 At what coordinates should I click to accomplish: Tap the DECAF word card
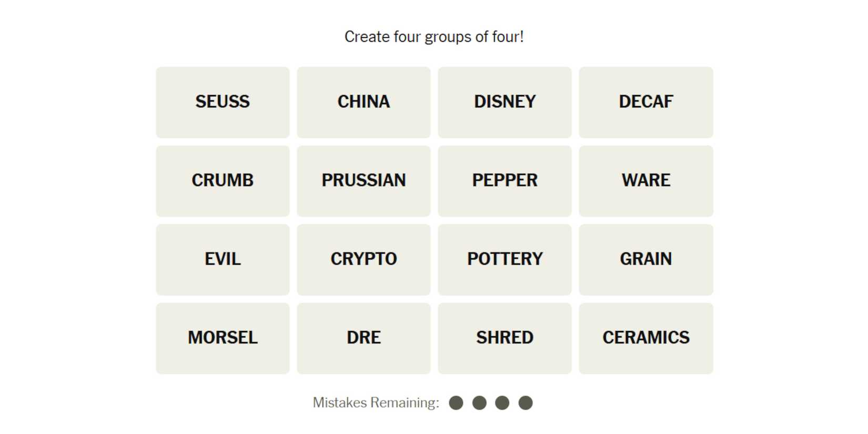(x=645, y=102)
